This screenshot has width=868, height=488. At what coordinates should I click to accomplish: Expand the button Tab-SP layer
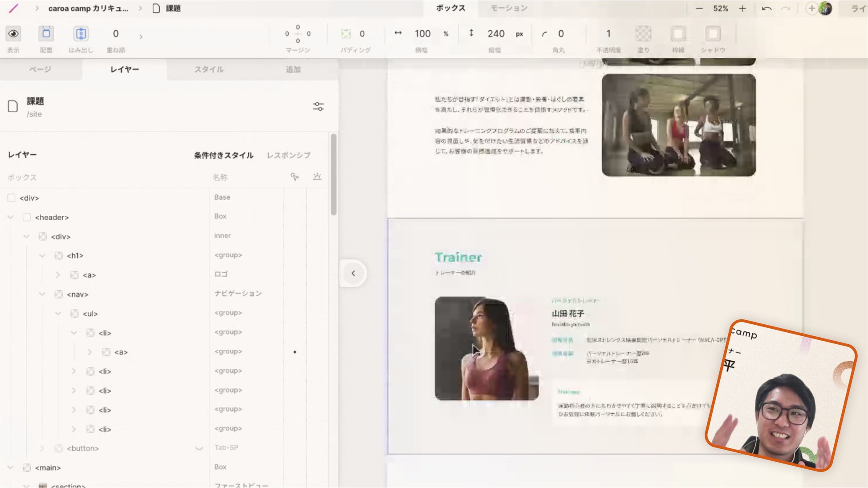coord(42,448)
